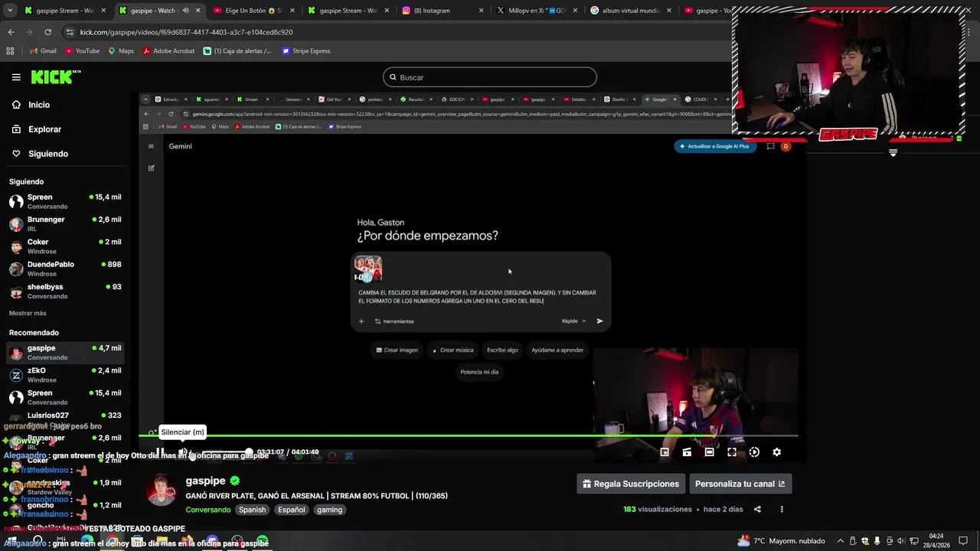This screenshot has height=551, width=980.
Task: Pause the video playback
Action: 160,452
